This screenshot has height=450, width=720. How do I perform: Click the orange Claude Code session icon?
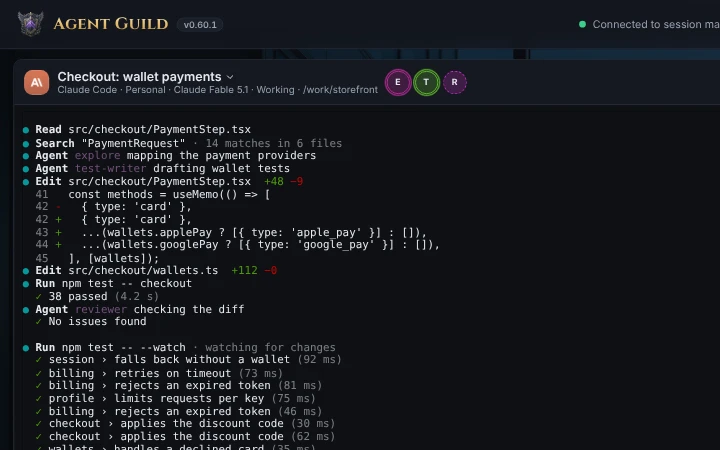(x=37, y=83)
